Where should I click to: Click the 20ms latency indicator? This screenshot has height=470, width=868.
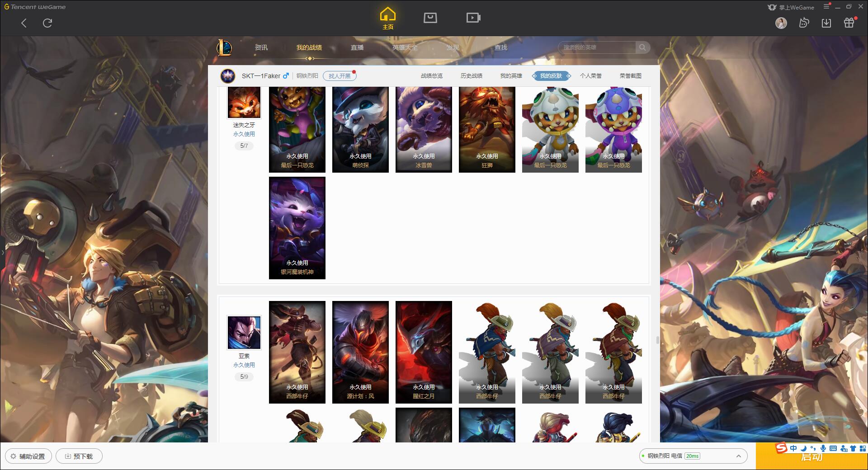[x=692, y=456]
